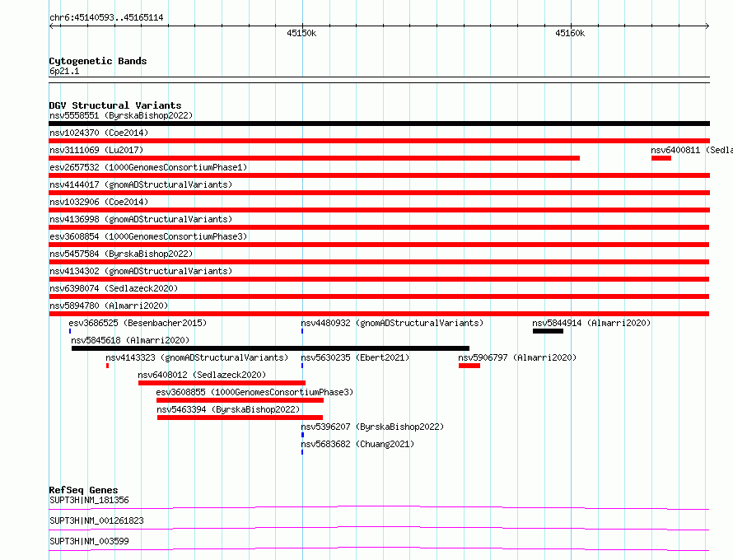This screenshot has height=560, width=733.
Task: Click the red bar of esv3608855
Action: 240,400
